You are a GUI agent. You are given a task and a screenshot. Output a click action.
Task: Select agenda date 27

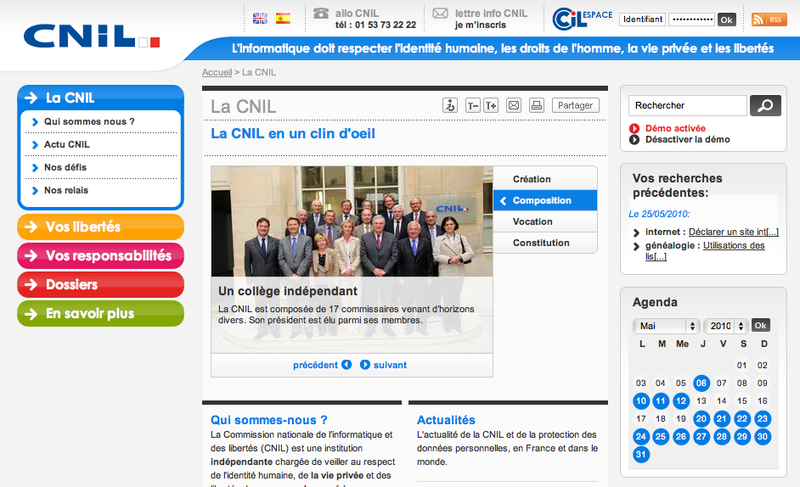tap(702, 437)
